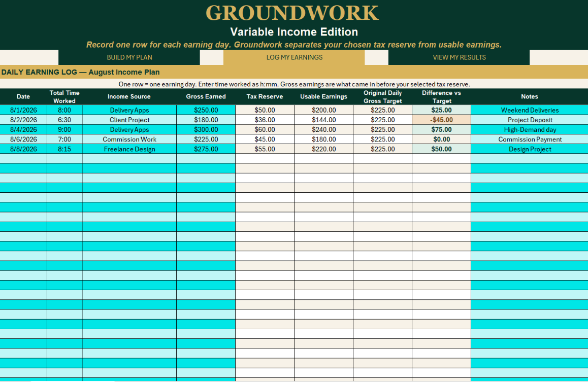Select the 6:30 time worked cell
The width and height of the screenshot is (588, 382).
pos(64,120)
